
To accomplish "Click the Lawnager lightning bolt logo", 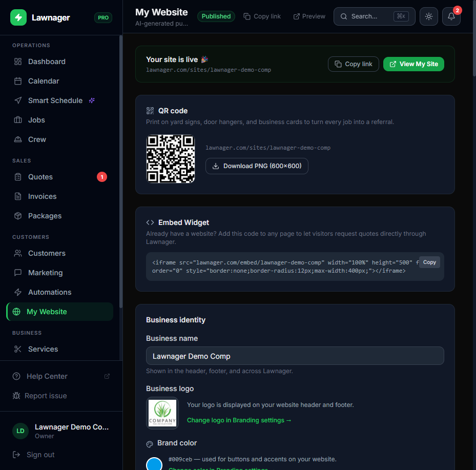I will tap(18, 17).
